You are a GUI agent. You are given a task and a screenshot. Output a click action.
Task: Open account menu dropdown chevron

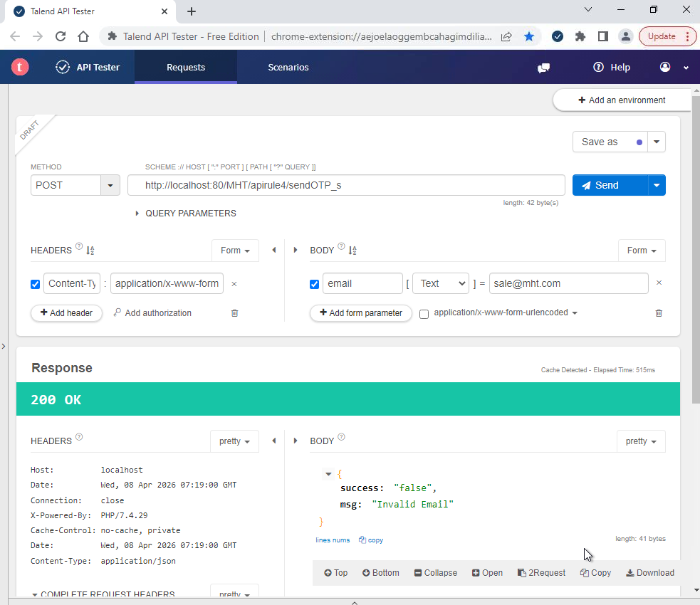(x=686, y=68)
